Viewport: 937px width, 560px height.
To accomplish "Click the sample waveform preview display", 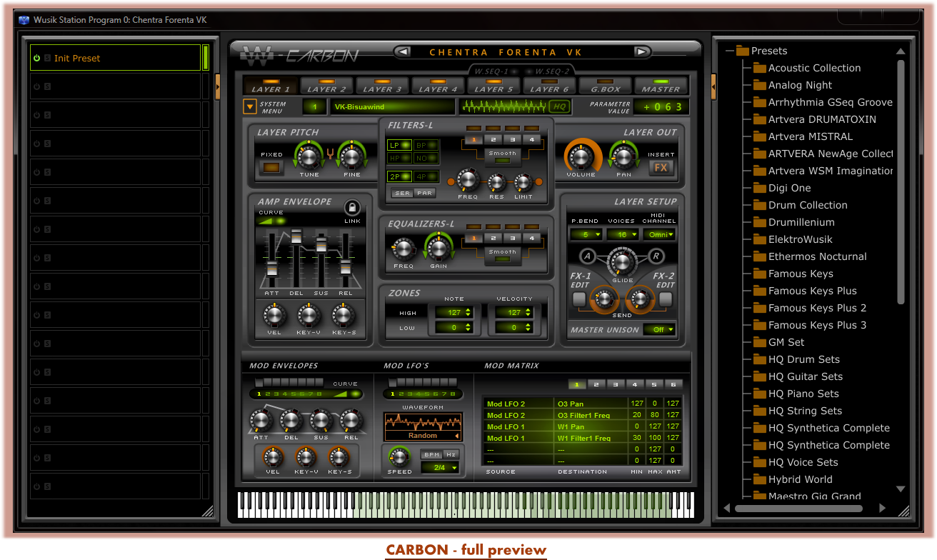I will click(504, 106).
